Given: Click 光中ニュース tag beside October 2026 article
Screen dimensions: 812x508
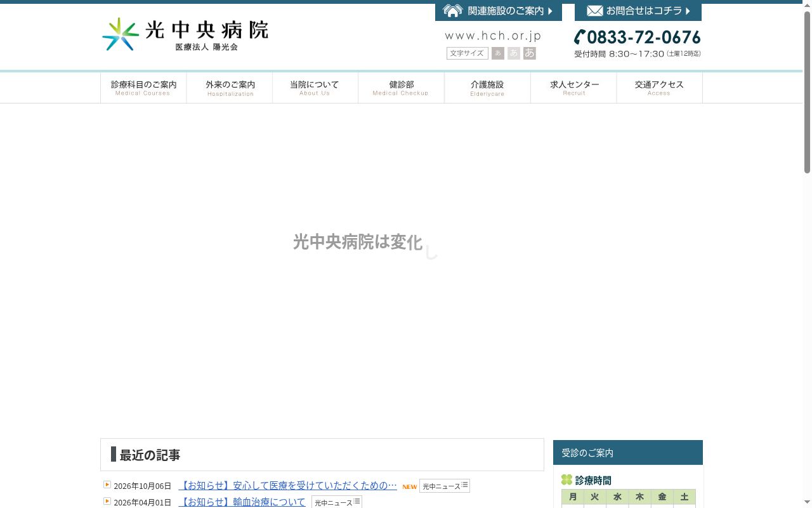Looking at the screenshot, I should (444, 486).
